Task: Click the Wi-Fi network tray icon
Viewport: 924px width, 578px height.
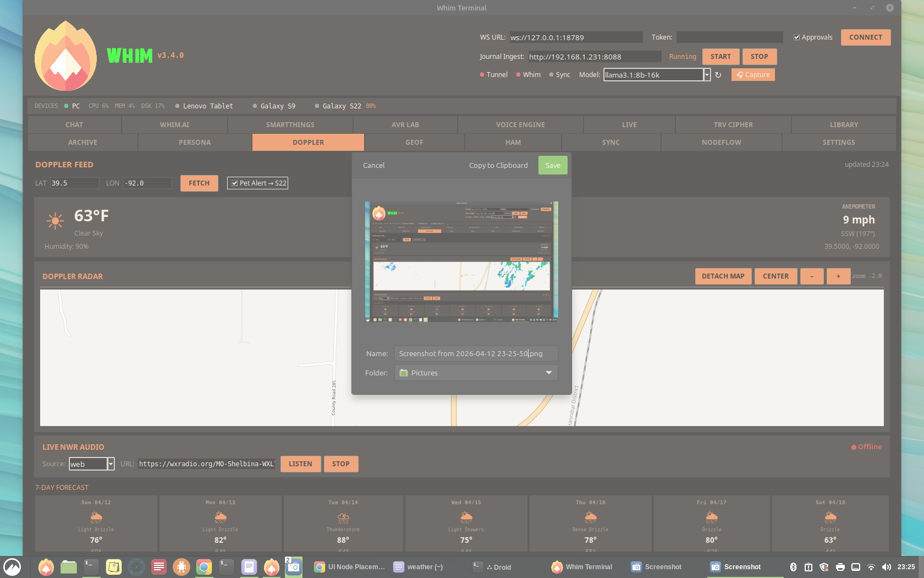Action: coord(871,566)
